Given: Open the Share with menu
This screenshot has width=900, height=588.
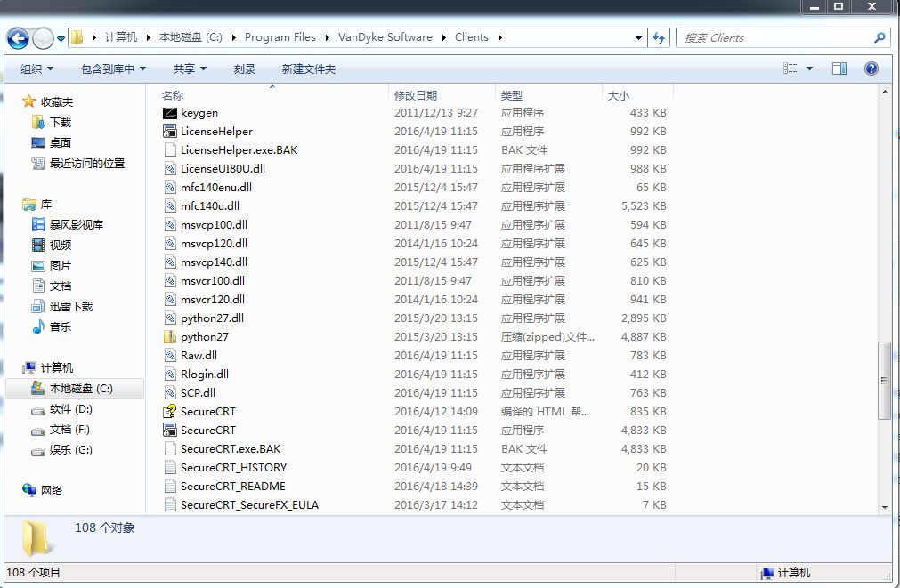Looking at the screenshot, I should click(190, 68).
